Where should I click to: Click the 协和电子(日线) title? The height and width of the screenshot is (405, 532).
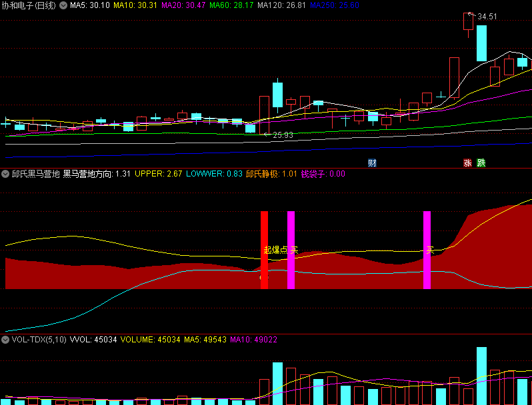point(29,5)
